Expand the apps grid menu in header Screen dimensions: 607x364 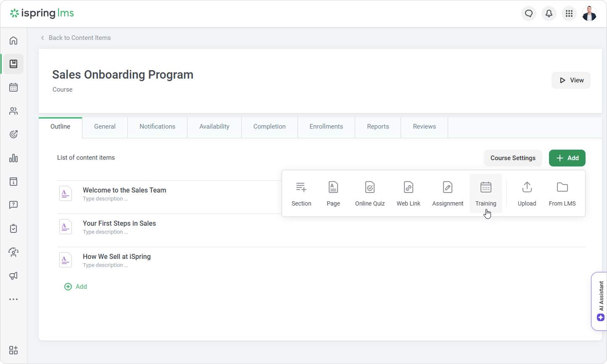click(569, 13)
